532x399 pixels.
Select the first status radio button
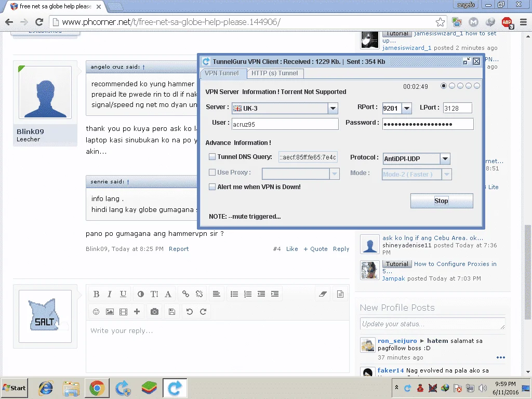(x=444, y=86)
